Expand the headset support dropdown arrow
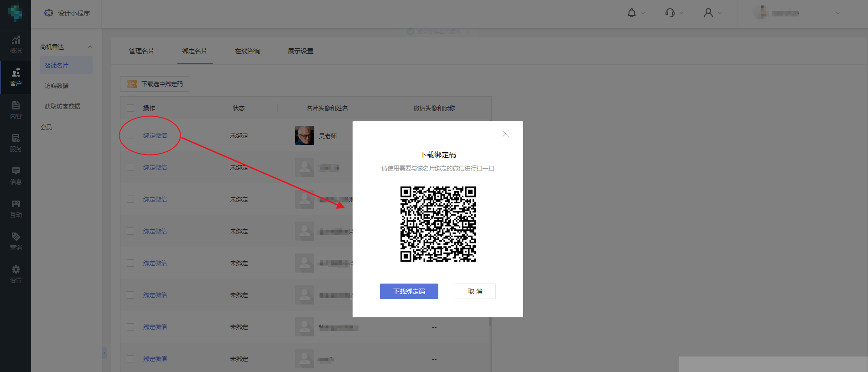 coord(681,13)
